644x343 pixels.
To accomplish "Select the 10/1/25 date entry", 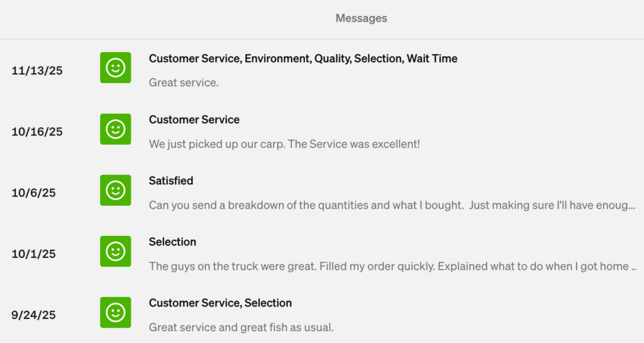I will [x=33, y=254].
